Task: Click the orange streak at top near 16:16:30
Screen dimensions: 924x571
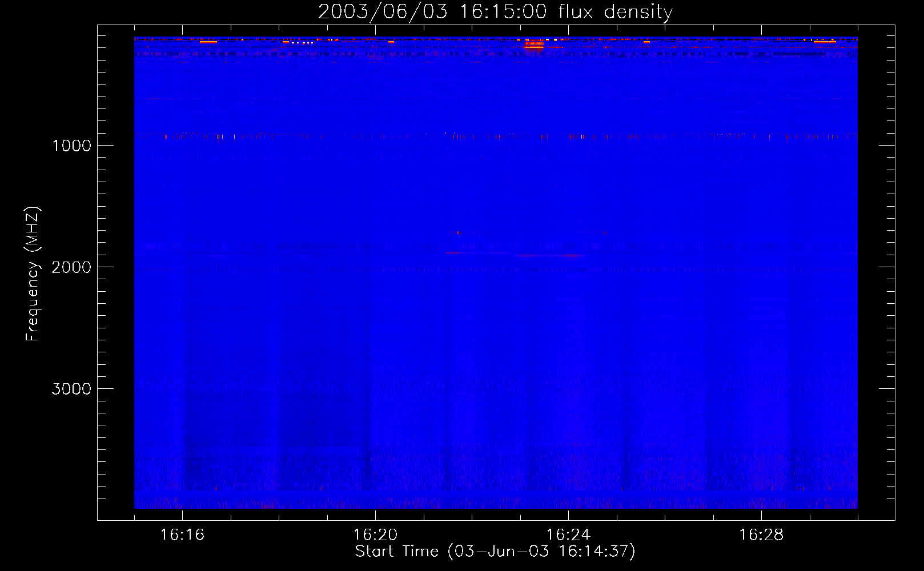Action: tap(208, 42)
